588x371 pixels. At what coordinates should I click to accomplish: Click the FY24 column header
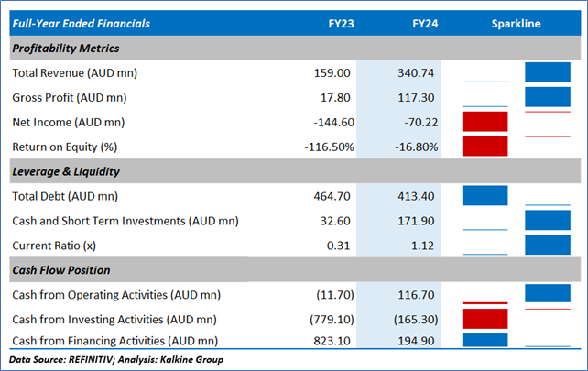pos(424,23)
